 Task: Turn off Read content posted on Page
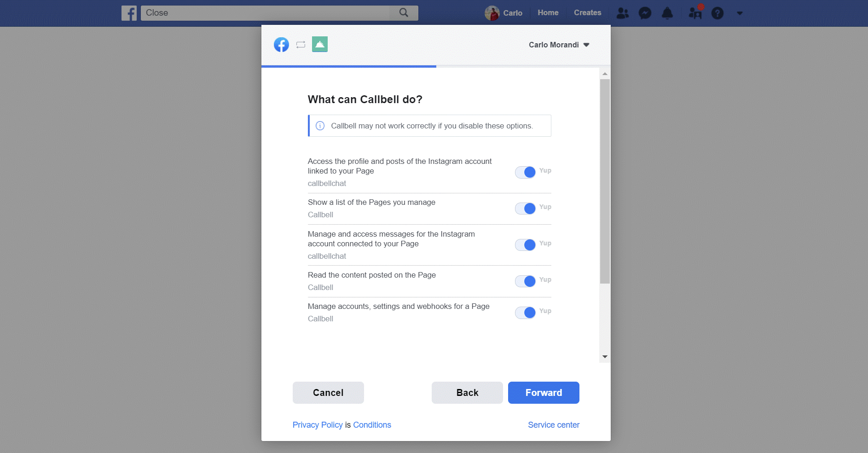tap(525, 281)
